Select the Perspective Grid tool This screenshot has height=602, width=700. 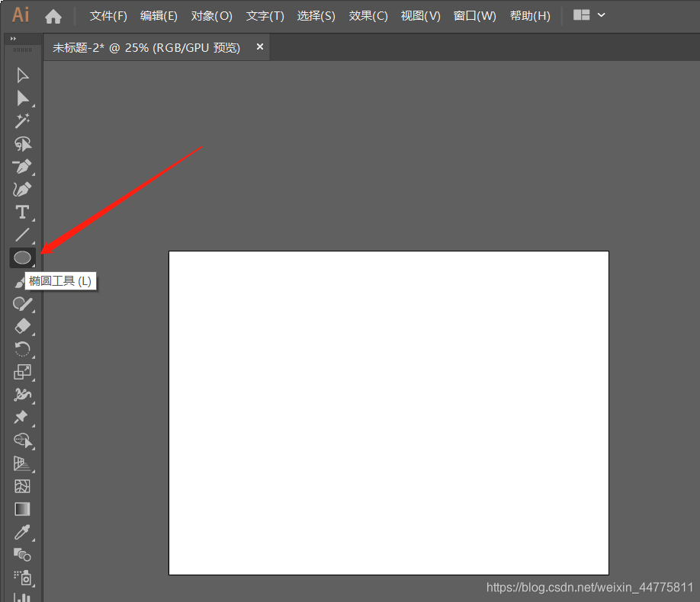pyautogui.click(x=22, y=463)
